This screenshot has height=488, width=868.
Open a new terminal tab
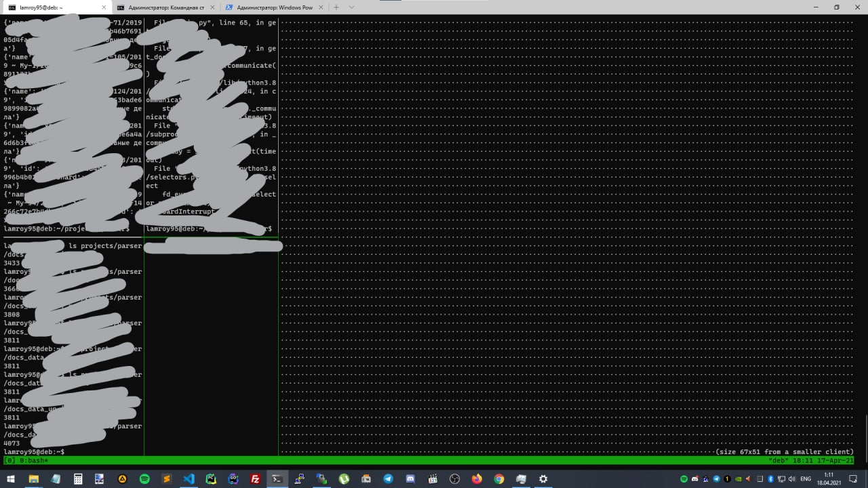click(x=336, y=7)
